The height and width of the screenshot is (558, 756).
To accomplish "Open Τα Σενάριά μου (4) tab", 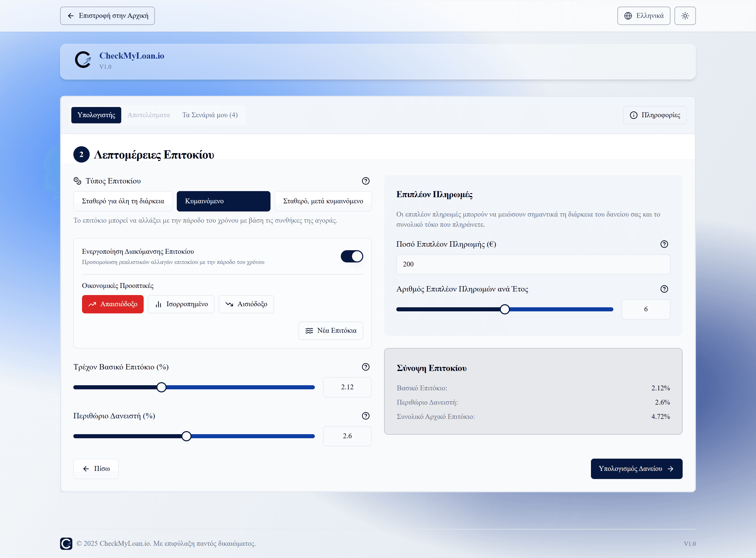I will (x=210, y=115).
